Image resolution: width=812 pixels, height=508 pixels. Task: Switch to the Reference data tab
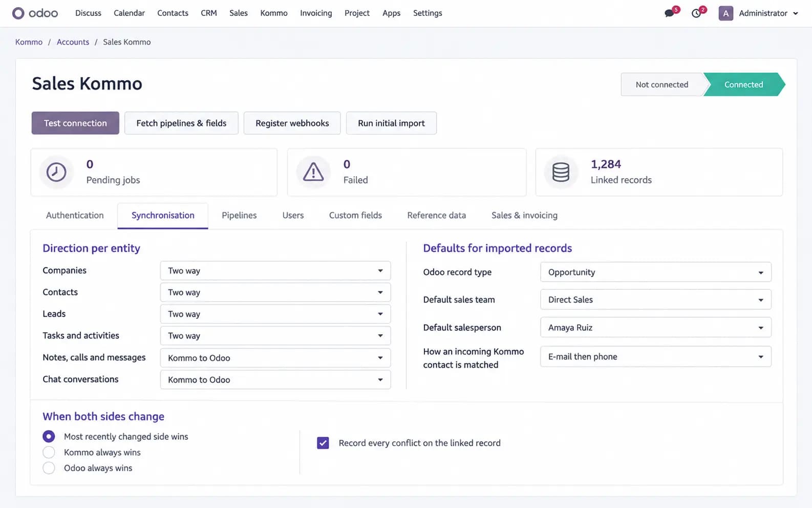pyautogui.click(x=437, y=215)
